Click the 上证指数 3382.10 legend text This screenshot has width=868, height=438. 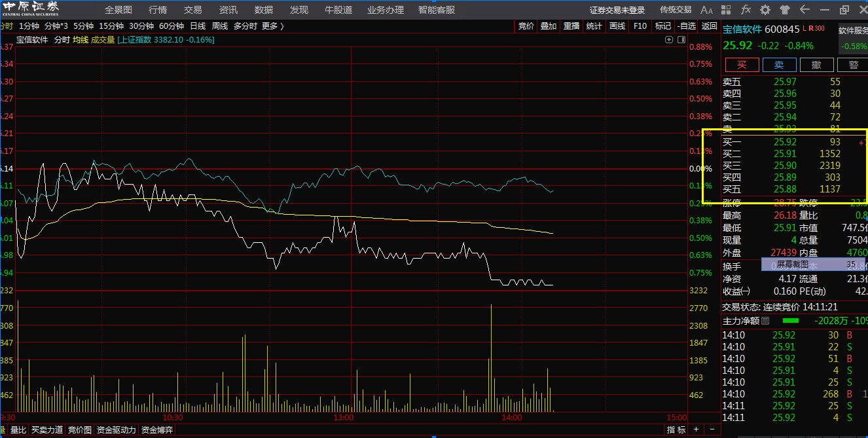[x=166, y=40]
